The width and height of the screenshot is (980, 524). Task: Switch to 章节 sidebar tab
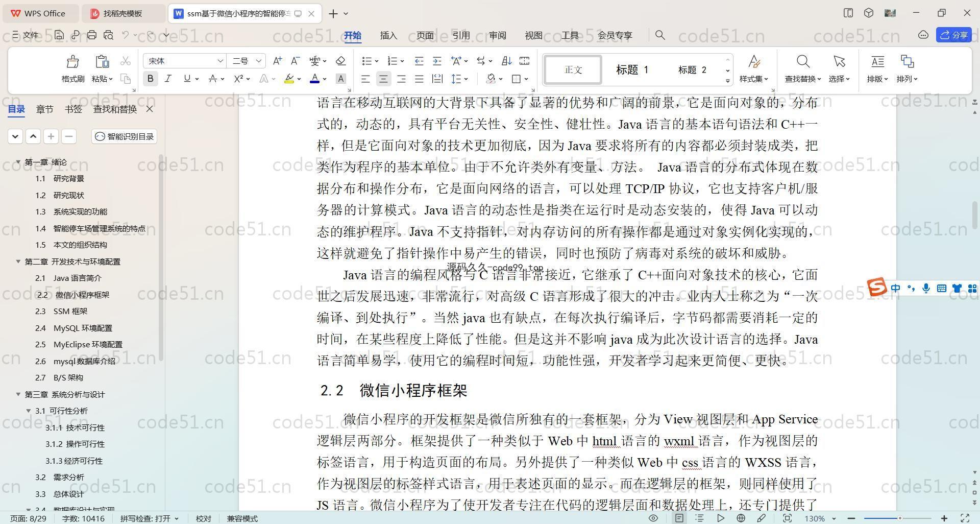pyautogui.click(x=44, y=109)
